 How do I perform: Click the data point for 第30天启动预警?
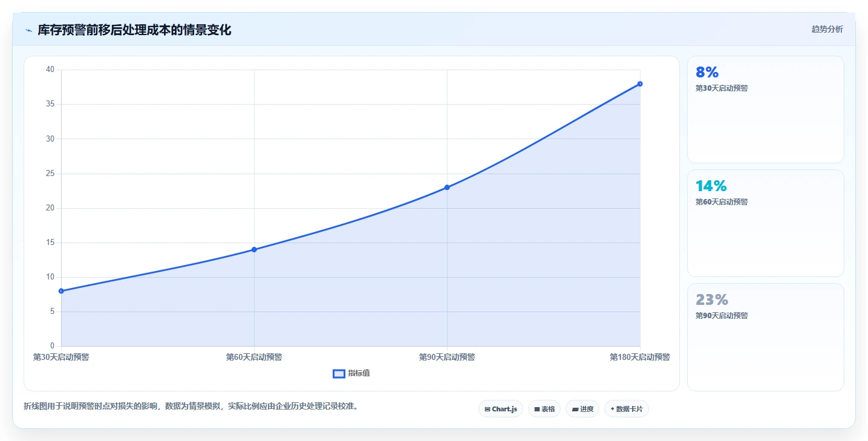pyautogui.click(x=61, y=291)
